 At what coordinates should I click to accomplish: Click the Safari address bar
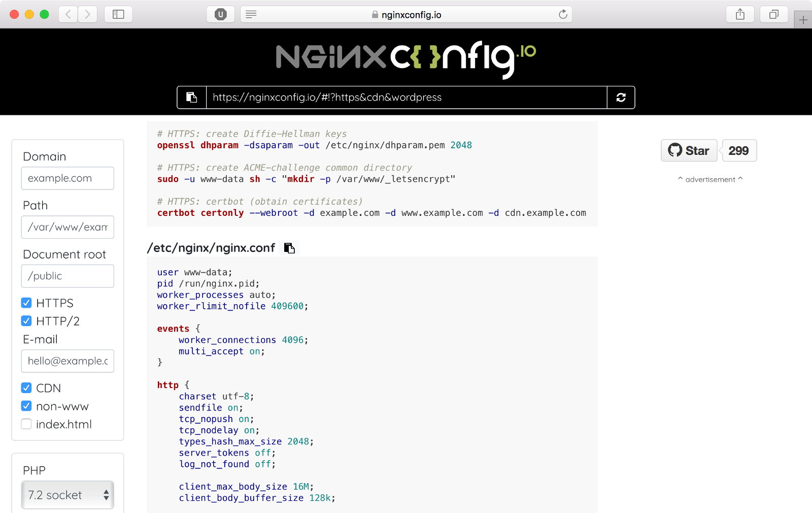point(406,14)
